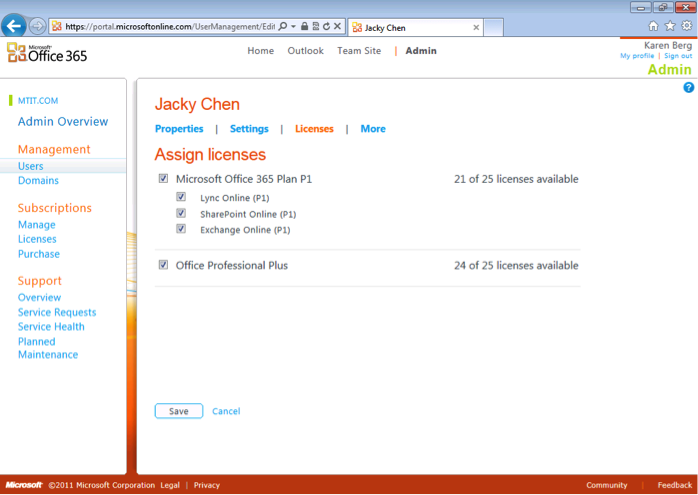Click the Cancel link
Viewport: 698px width, 495px height.
[226, 411]
